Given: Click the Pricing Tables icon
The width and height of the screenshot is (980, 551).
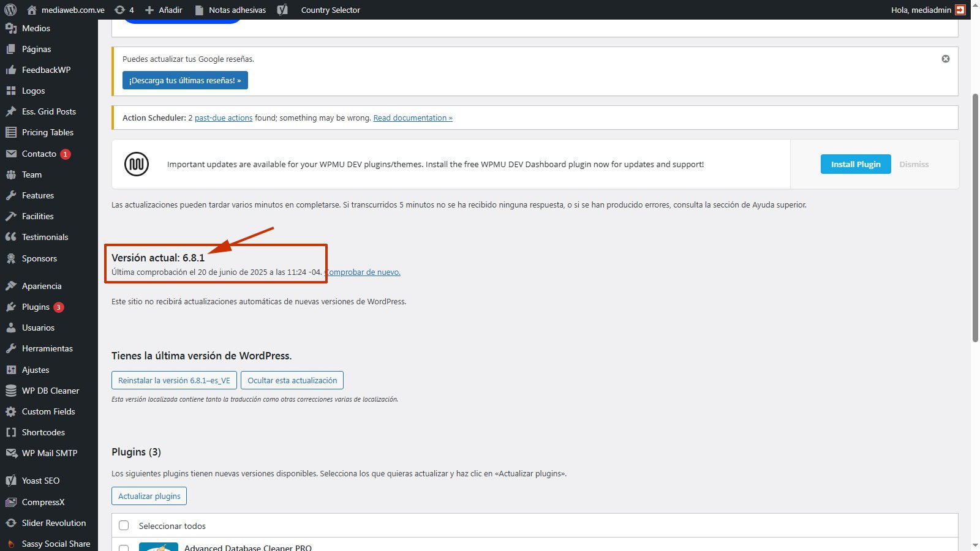Looking at the screenshot, I should (x=11, y=132).
